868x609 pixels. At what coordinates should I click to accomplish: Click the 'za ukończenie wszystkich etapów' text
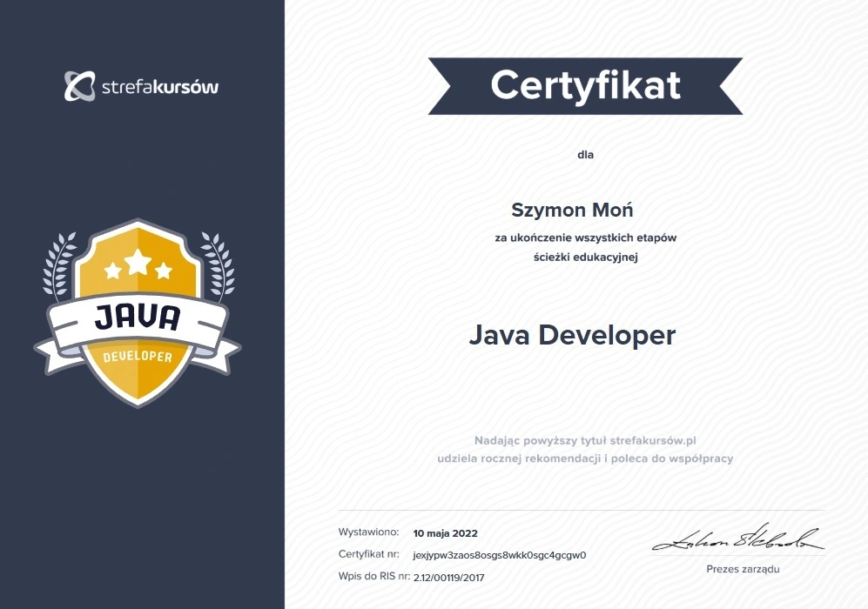(585, 237)
